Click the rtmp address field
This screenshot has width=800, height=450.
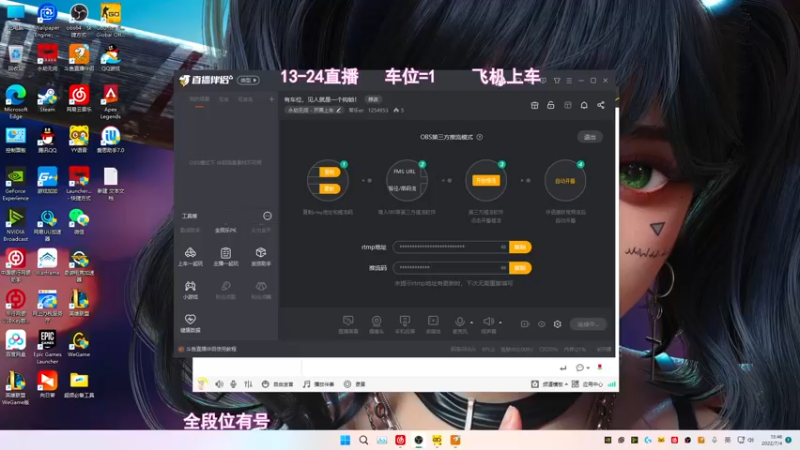[x=451, y=247]
